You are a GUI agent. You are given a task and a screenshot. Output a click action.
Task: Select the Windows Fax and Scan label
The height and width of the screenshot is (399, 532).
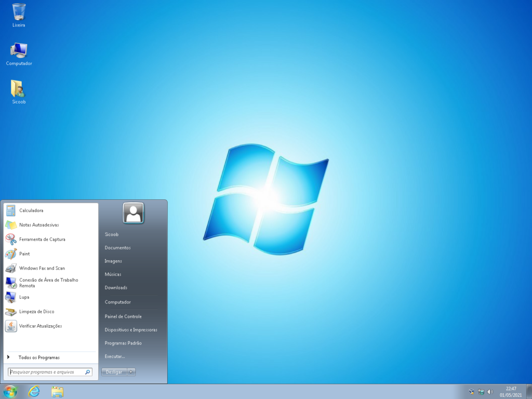click(x=42, y=268)
